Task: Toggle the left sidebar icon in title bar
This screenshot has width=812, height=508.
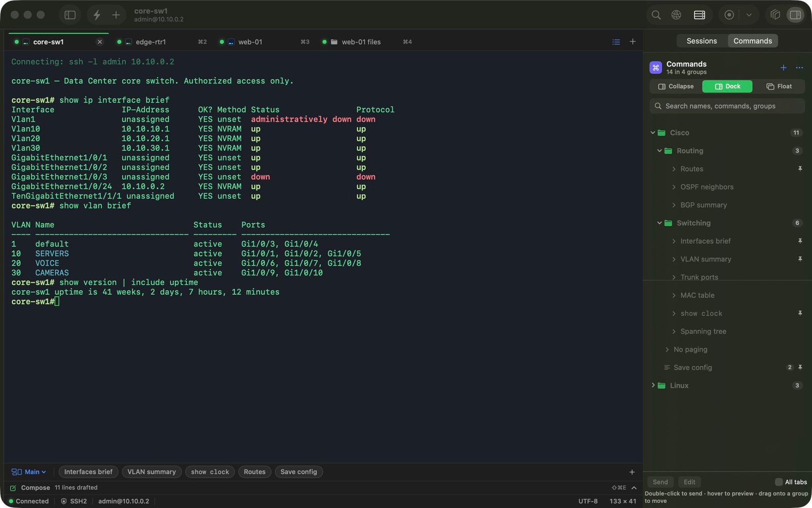Action: pyautogui.click(x=70, y=15)
